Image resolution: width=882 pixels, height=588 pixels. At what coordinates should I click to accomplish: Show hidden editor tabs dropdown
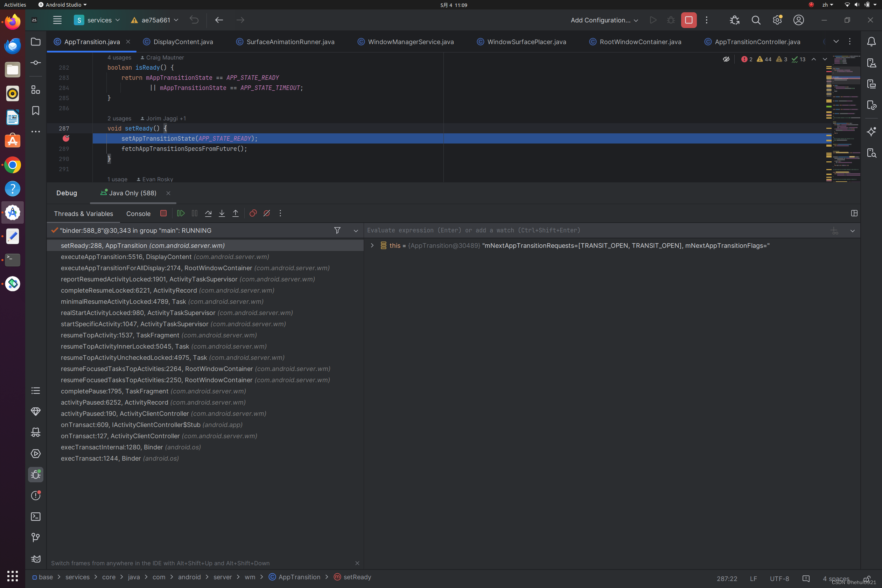pyautogui.click(x=836, y=42)
